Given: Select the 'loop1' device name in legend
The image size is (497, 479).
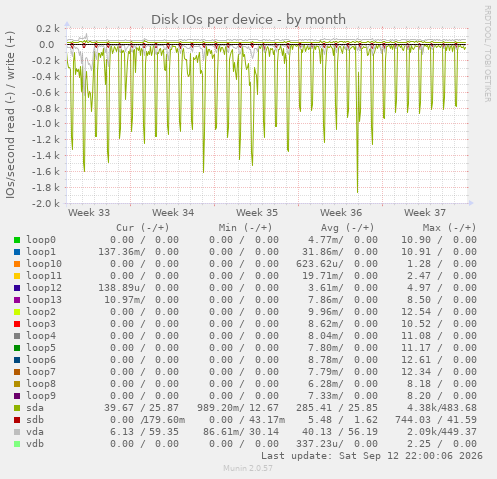Looking at the screenshot, I should coord(41,252).
